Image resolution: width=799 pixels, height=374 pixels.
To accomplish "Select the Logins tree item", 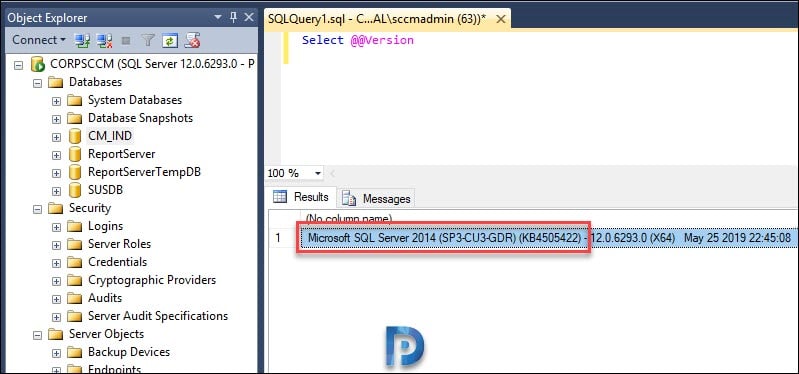I will pos(105,226).
